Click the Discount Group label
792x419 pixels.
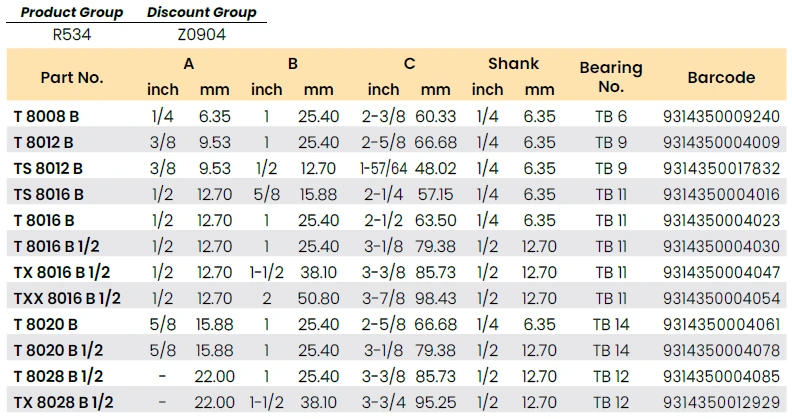point(201,13)
